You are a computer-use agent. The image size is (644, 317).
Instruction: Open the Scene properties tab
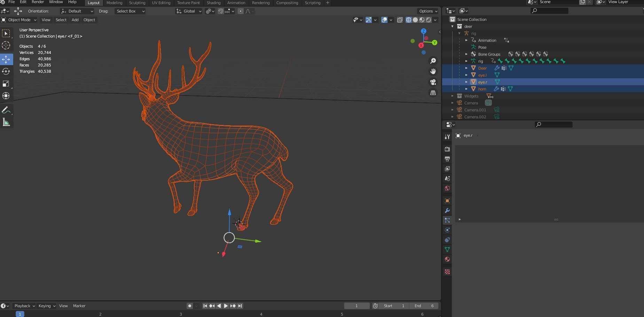click(x=447, y=179)
